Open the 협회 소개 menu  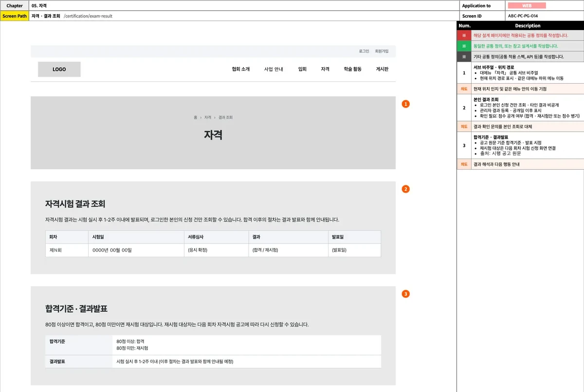(x=241, y=69)
